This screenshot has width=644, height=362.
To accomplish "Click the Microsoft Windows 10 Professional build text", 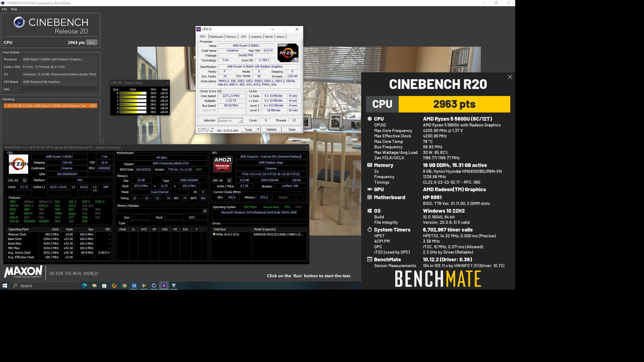I will (x=259, y=212).
